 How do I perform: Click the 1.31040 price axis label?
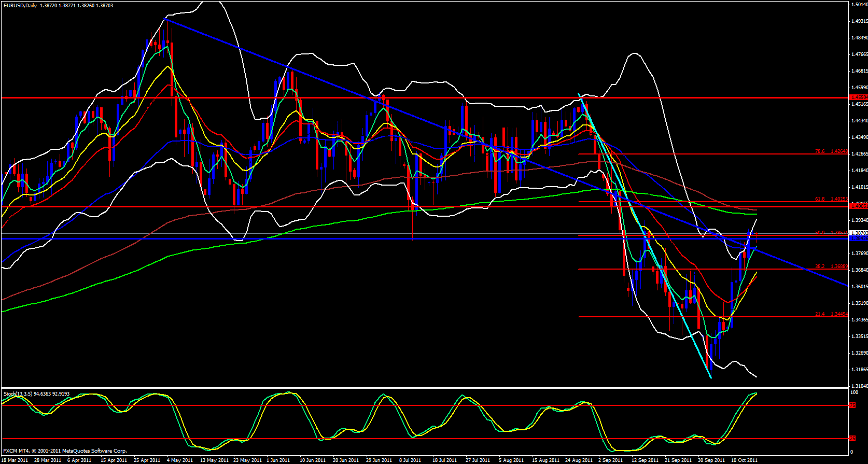859,386
